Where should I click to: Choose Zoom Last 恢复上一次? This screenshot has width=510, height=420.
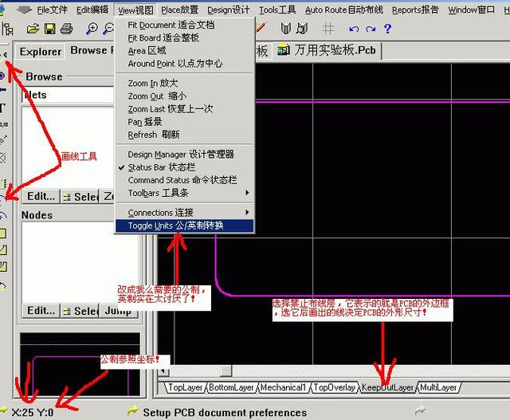point(184,109)
